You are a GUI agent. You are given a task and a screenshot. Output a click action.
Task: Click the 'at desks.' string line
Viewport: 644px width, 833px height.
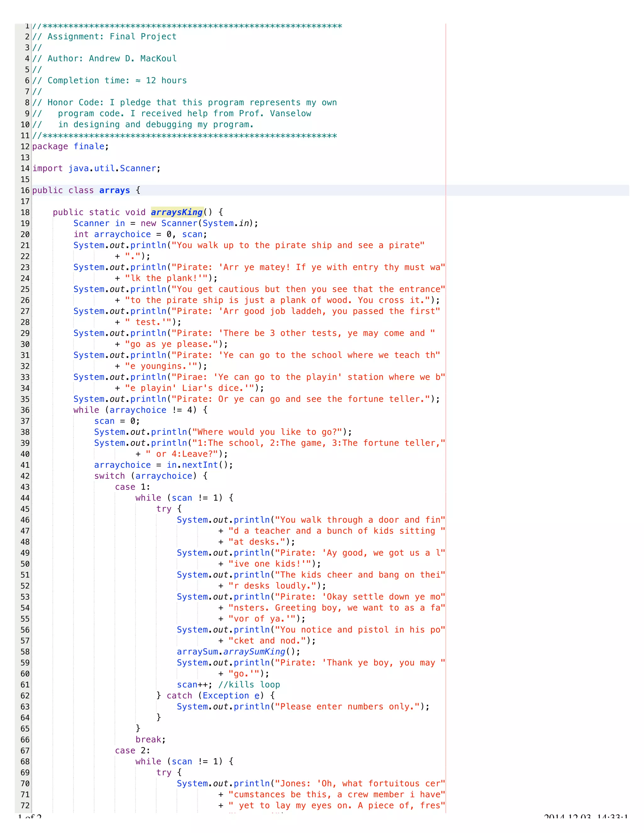click(x=256, y=542)
